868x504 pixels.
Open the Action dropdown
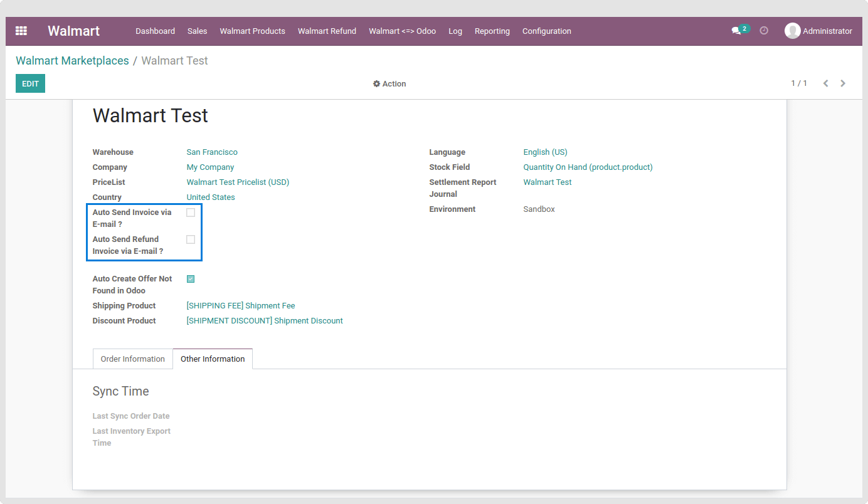point(389,83)
